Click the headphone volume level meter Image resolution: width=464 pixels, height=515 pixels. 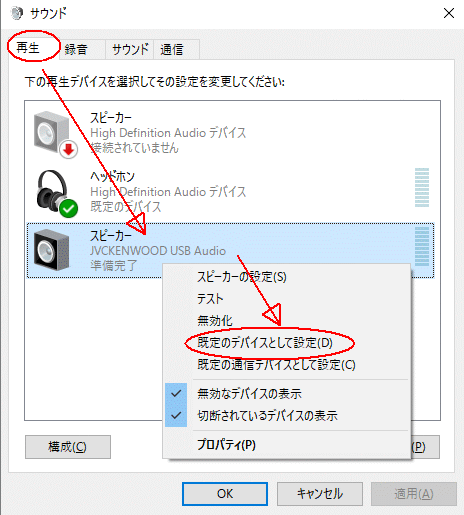(x=422, y=187)
